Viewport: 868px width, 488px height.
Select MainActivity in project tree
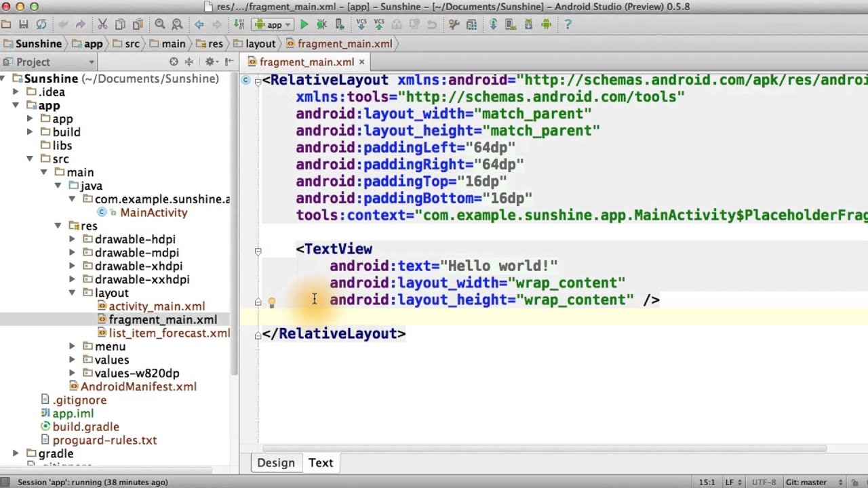[x=153, y=212]
